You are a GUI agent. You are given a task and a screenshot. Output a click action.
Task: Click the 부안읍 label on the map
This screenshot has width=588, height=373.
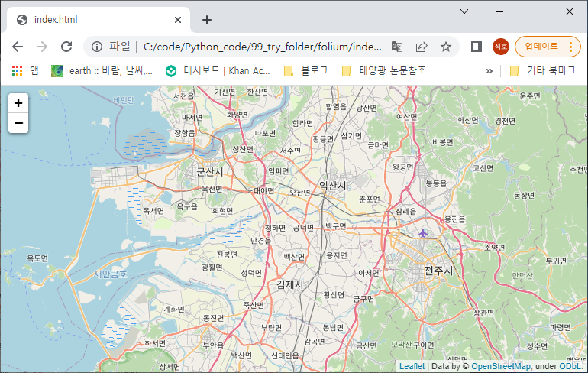(213, 345)
